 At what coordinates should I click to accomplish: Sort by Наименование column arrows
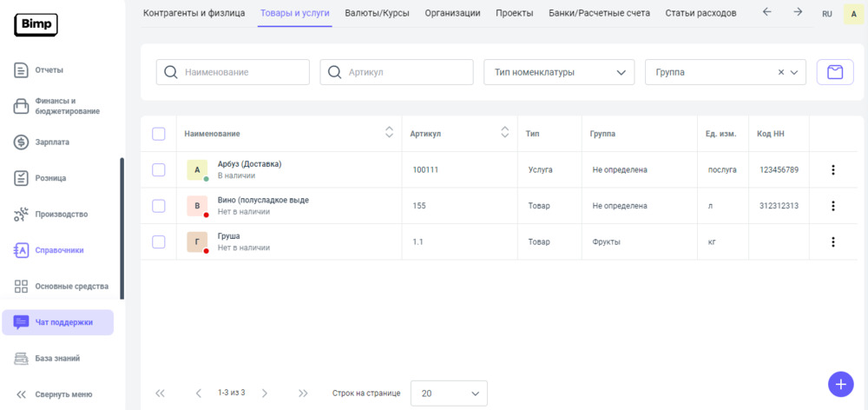click(x=389, y=133)
